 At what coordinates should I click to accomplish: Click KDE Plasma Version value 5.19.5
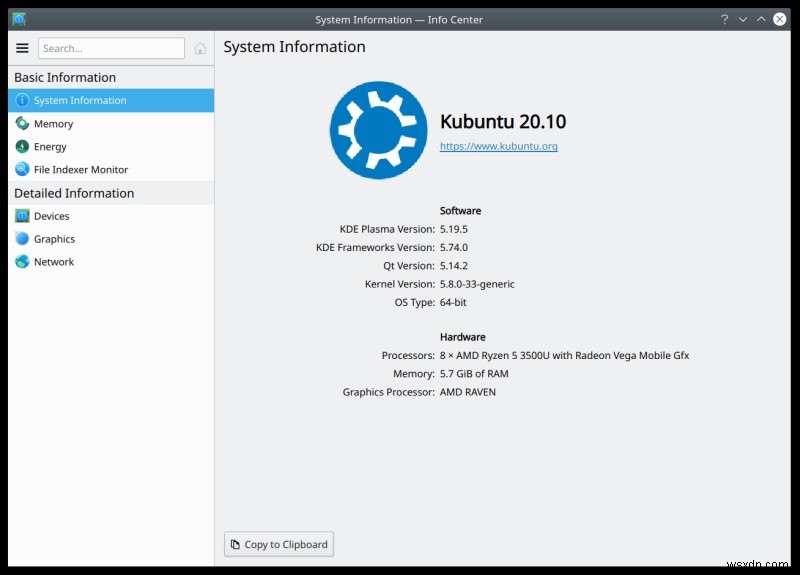454,229
